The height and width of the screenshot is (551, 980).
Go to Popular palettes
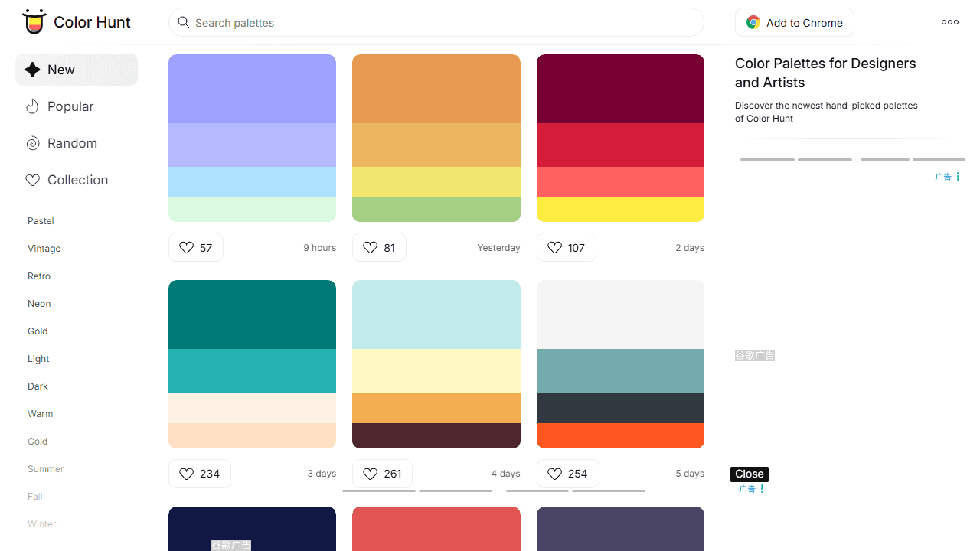[x=77, y=106]
